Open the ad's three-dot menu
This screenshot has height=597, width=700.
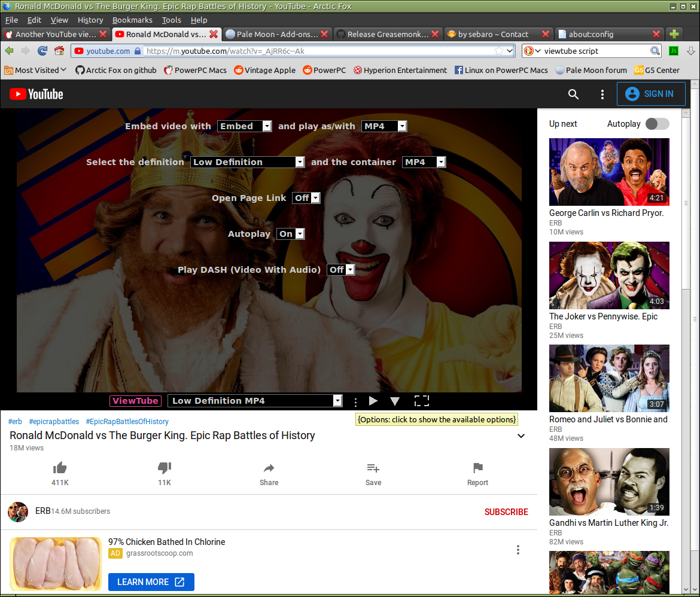pos(518,550)
